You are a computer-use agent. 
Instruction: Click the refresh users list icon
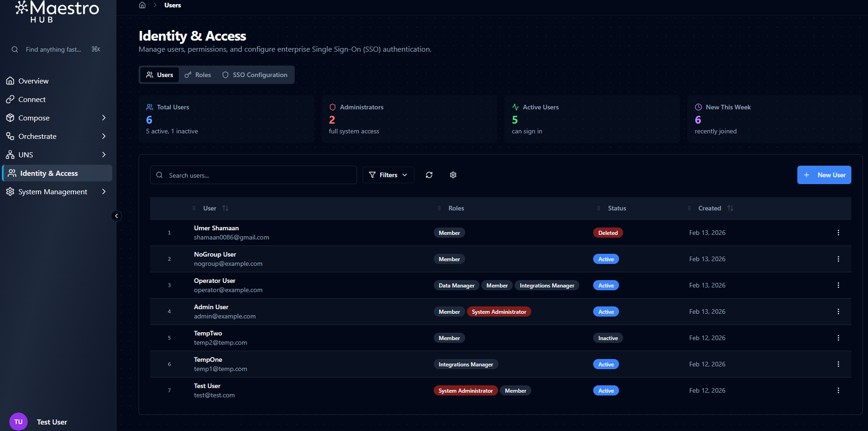coord(429,175)
